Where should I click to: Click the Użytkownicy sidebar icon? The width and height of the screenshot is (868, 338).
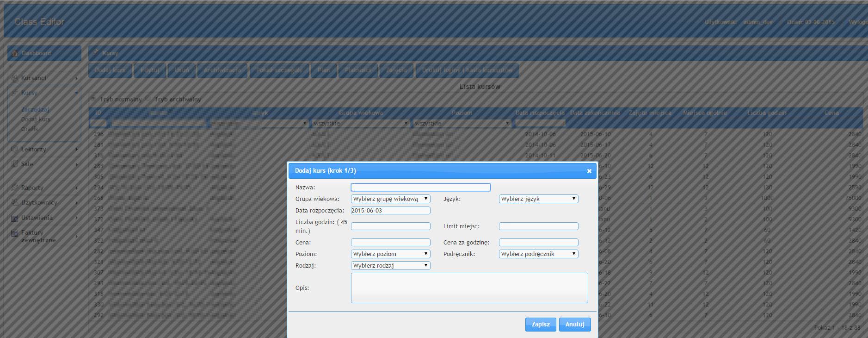pyautogui.click(x=15, y=202)
